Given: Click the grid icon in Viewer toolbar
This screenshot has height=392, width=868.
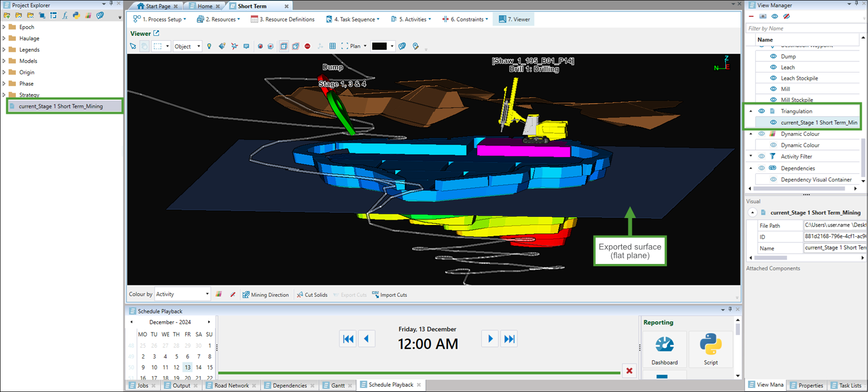Looking at the screenshot, I should (x=332, y=46).
